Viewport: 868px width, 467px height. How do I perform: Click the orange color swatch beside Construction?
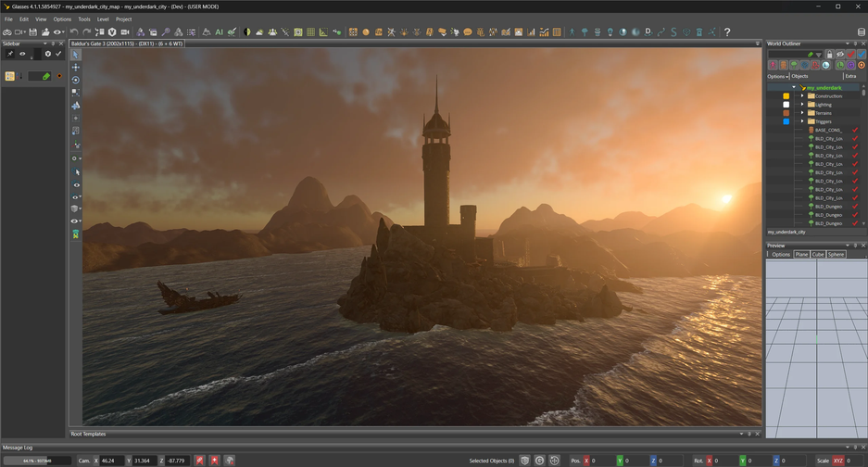786,96
